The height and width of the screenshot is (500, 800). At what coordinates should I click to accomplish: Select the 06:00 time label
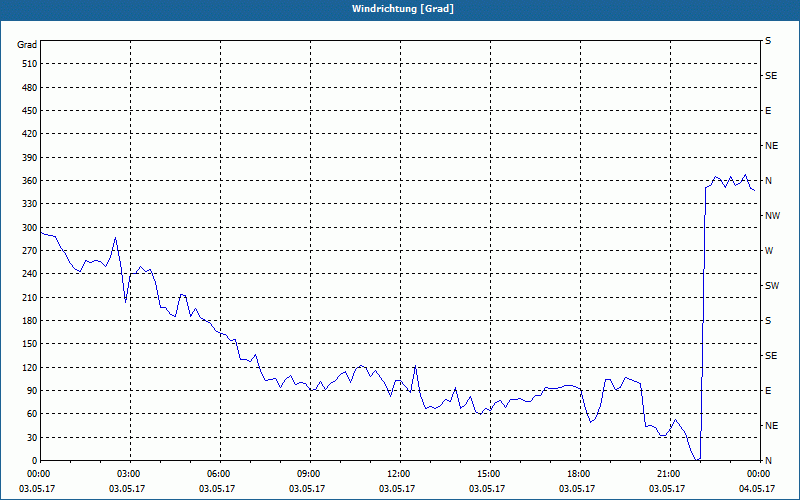click(x=220, y=474)
